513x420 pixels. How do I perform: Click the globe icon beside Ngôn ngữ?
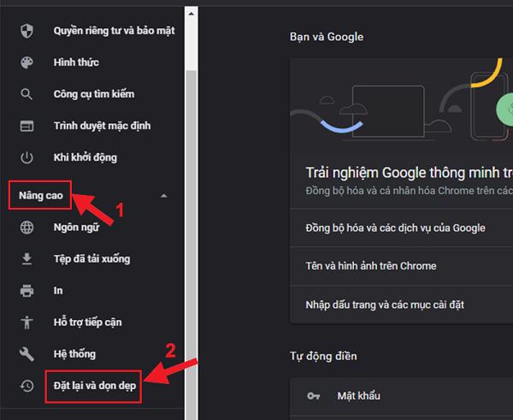tap(27, 228)
